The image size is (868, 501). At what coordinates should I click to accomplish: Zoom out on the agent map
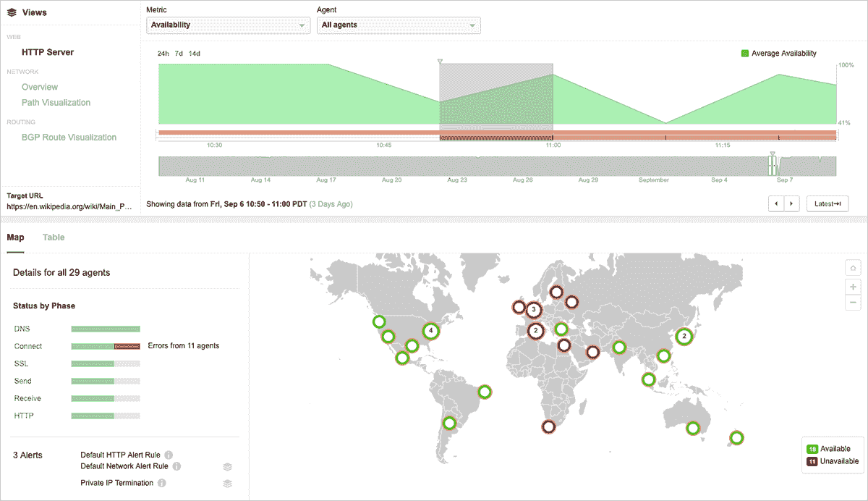click(854, 302)
